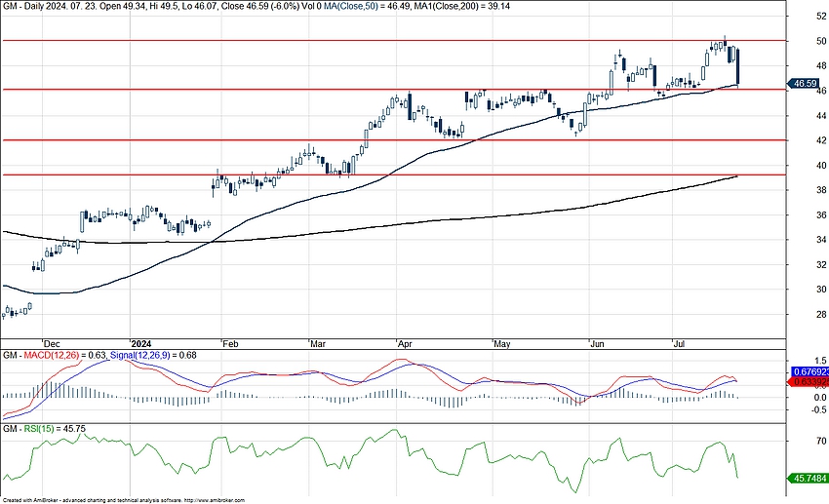This screenshot has width=829, height=504.
Task: Click the 'Jun' date axis label
Action: click(598, 343)
